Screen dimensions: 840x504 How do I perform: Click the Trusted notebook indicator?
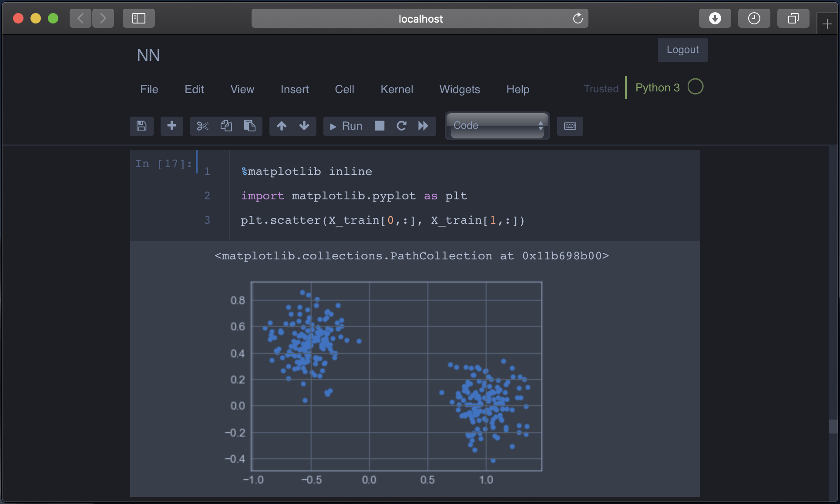pyautogui.click(x=601, y=89)
